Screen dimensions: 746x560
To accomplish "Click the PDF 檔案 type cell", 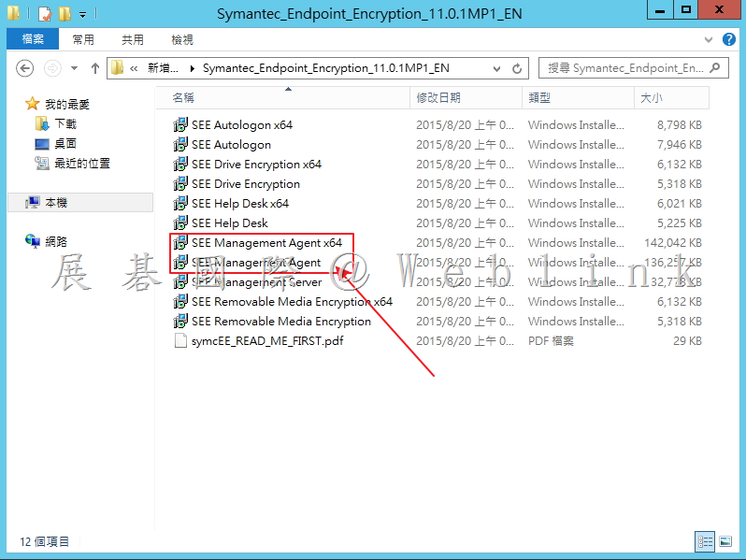I will pyautogui.click(x=551, y=340).
